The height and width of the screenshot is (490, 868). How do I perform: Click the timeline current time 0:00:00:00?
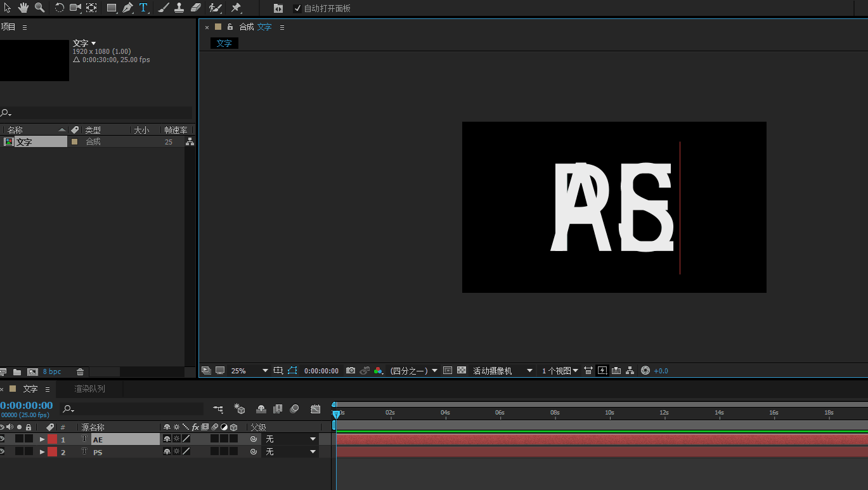(26, 406)
